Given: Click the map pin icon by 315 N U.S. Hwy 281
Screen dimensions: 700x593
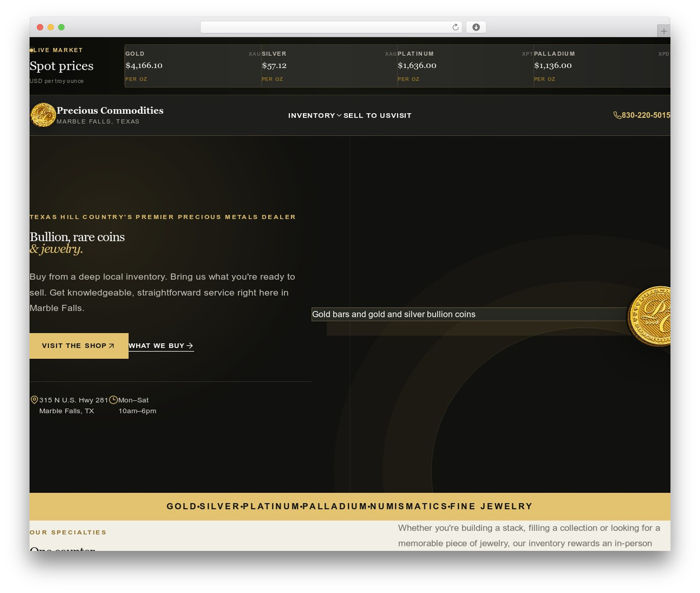Looking at the screenshot, I should (34, 400).
